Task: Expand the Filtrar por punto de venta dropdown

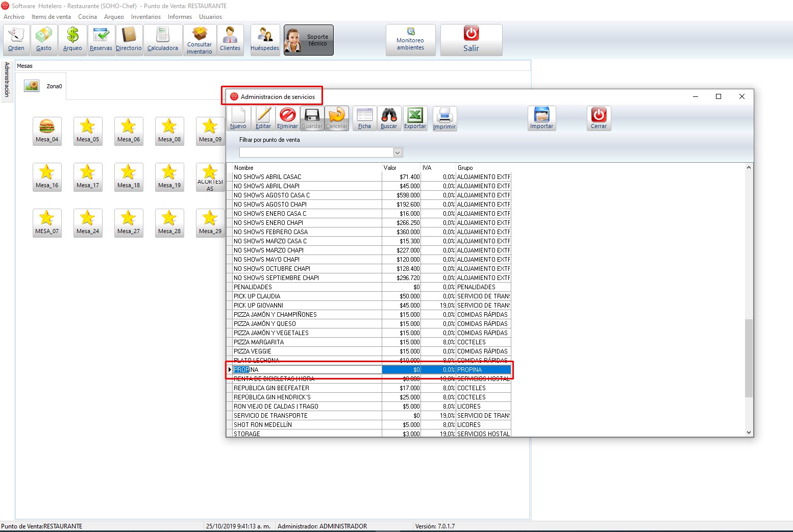Action: point(398,153)
